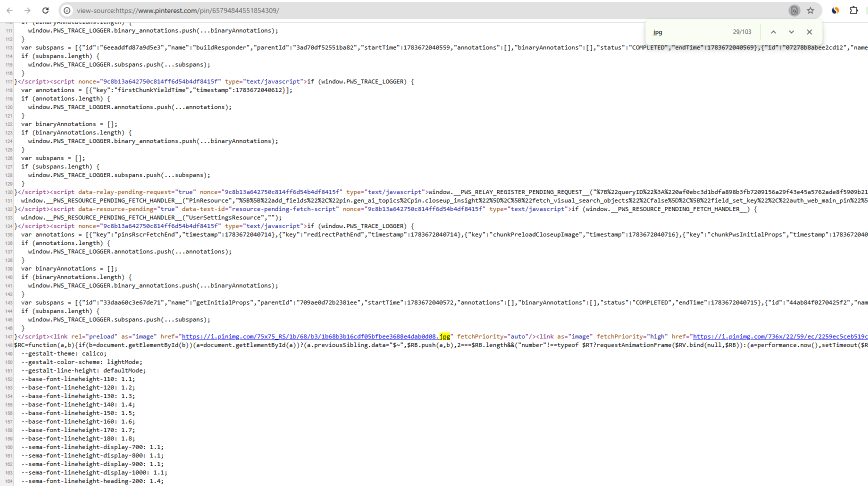Reload the view-source page
The width and height of the screenshot is (868, 486).
pos(45,10)
